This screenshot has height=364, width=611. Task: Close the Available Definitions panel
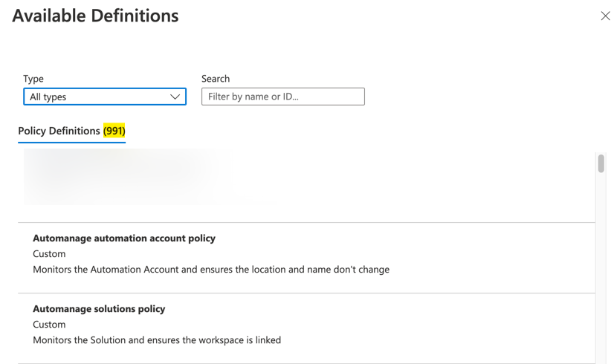pos(605,16)
